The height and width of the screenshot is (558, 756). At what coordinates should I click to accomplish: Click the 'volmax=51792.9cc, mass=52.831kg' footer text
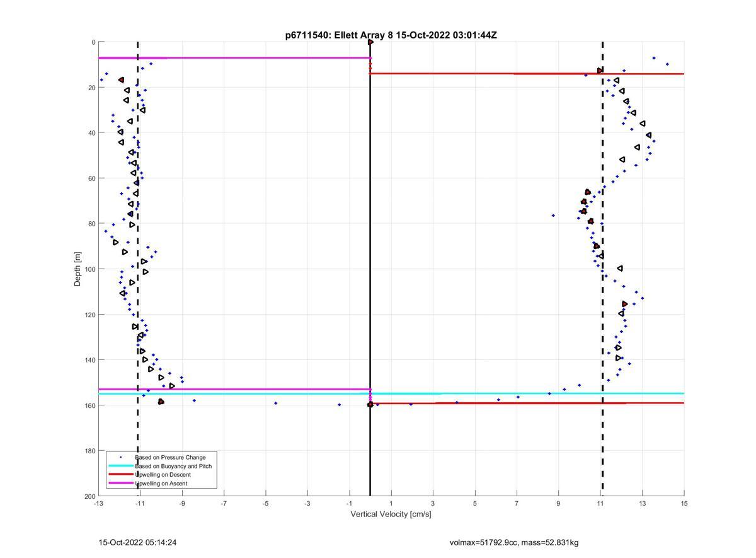coord(514,542)
